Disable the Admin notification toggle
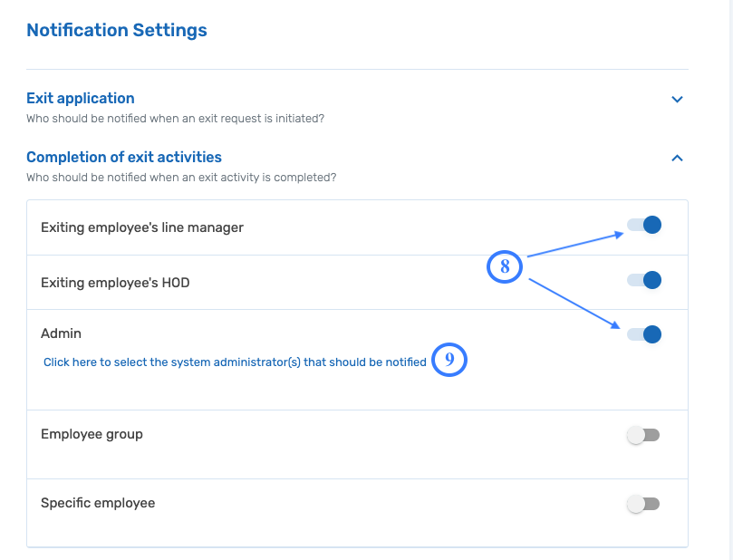 [643, 334]
